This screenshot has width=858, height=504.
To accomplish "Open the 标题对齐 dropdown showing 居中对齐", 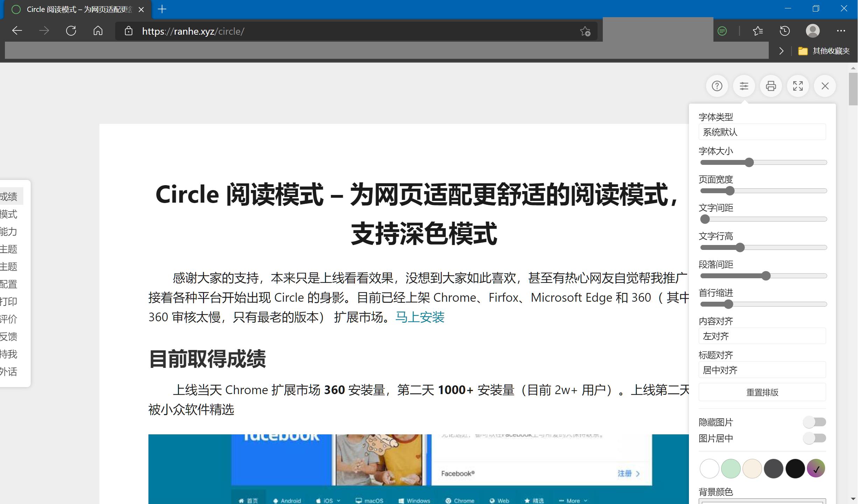I will tap(762, 370).
